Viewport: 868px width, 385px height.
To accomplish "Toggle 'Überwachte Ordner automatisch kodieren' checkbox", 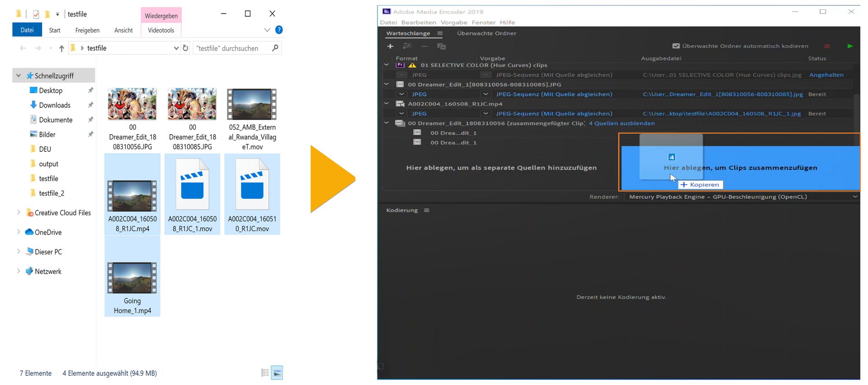I will [x=676, y=46].
